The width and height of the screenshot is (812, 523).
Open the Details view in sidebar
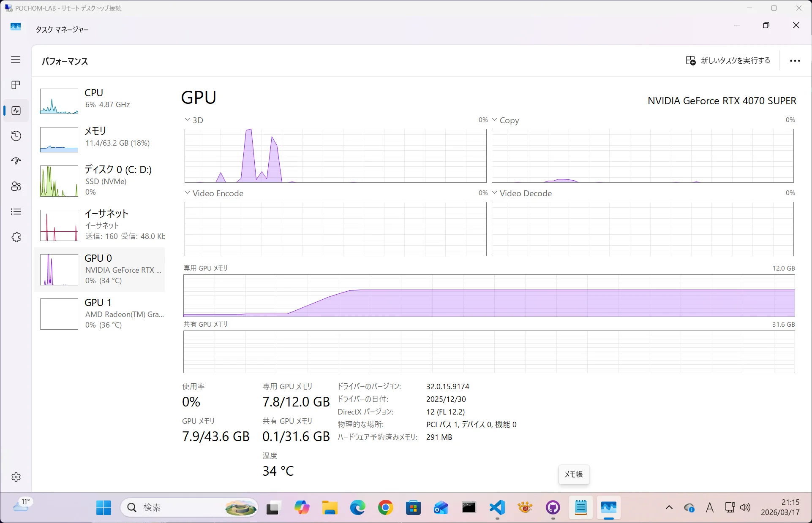pyautogui.click(x=16, y=211)
